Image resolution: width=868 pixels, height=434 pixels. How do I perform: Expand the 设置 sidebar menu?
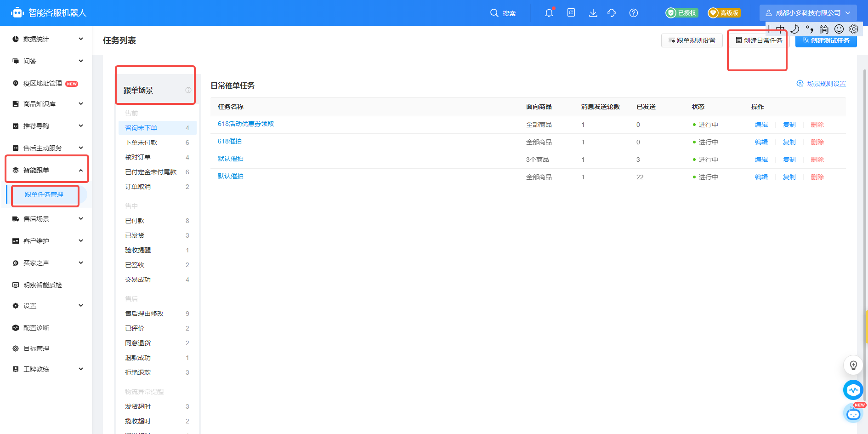pos(46,306)
